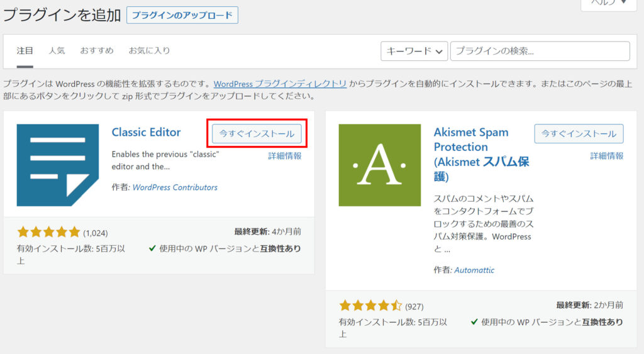Click the Classic Editor star rating
The image size is (644, 354).
tap(48, 232)
